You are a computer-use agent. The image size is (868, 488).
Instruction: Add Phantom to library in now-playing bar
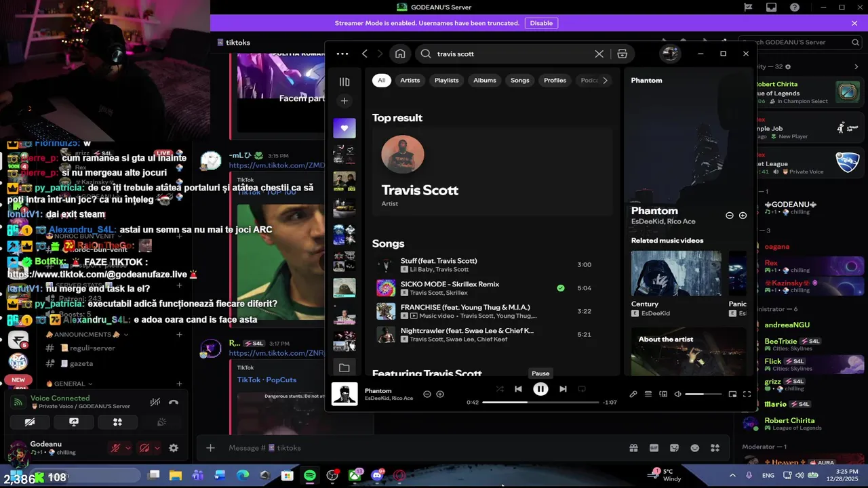pyautogui.click(x=440, y=394)
